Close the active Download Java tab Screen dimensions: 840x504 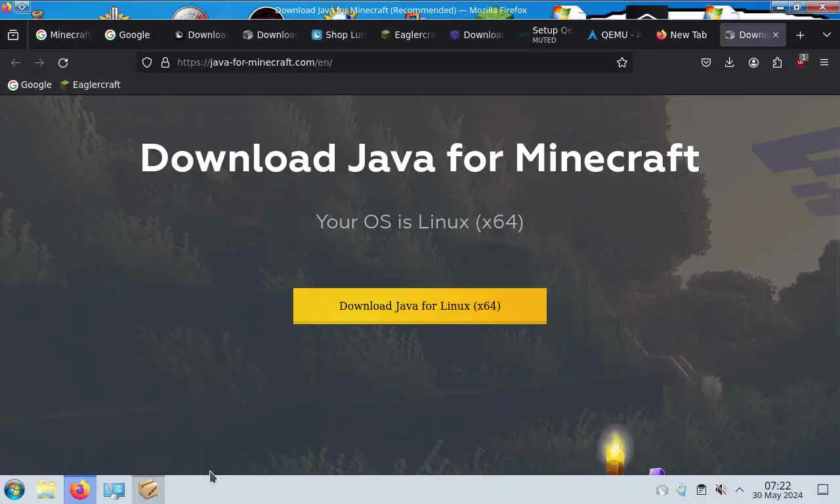(775, 35)
